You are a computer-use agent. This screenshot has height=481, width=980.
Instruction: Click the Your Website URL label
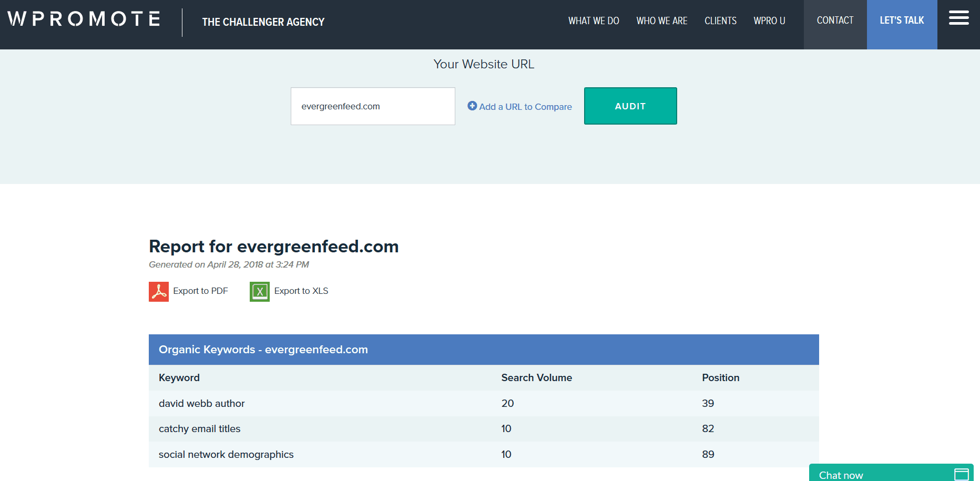[x=484, y=64]
